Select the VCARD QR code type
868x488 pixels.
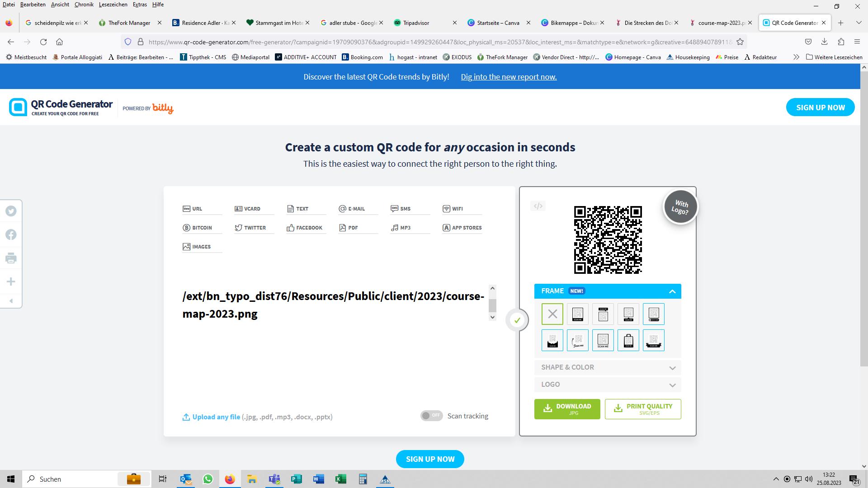pyautogui.click(x=248, y=209)
